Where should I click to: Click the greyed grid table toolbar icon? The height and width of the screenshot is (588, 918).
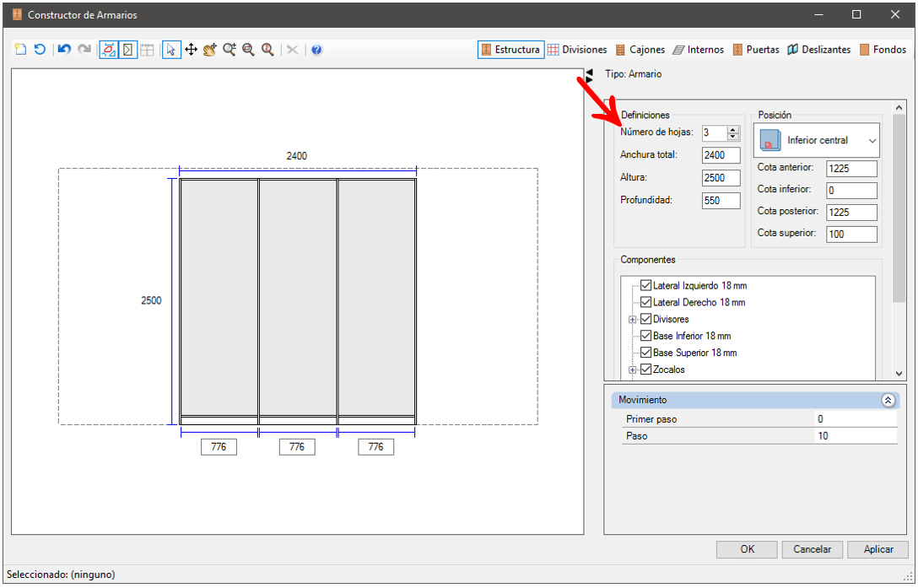tap(147, 50)
